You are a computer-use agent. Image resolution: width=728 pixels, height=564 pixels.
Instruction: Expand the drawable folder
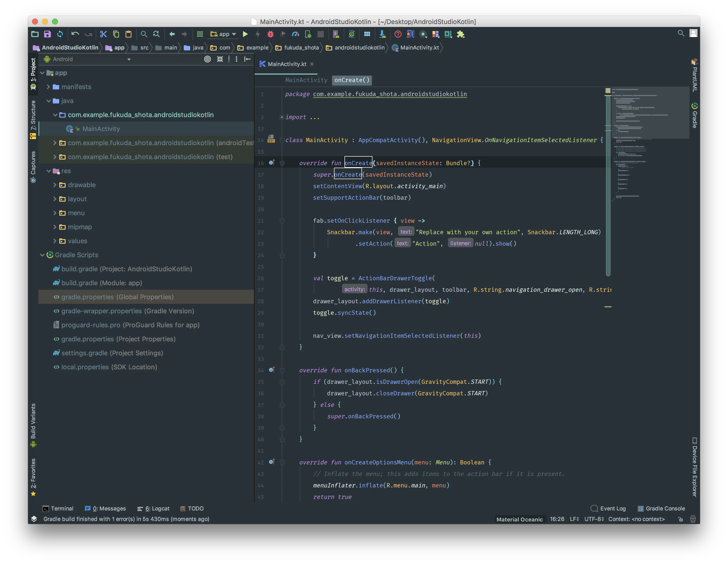coord(55,185)
